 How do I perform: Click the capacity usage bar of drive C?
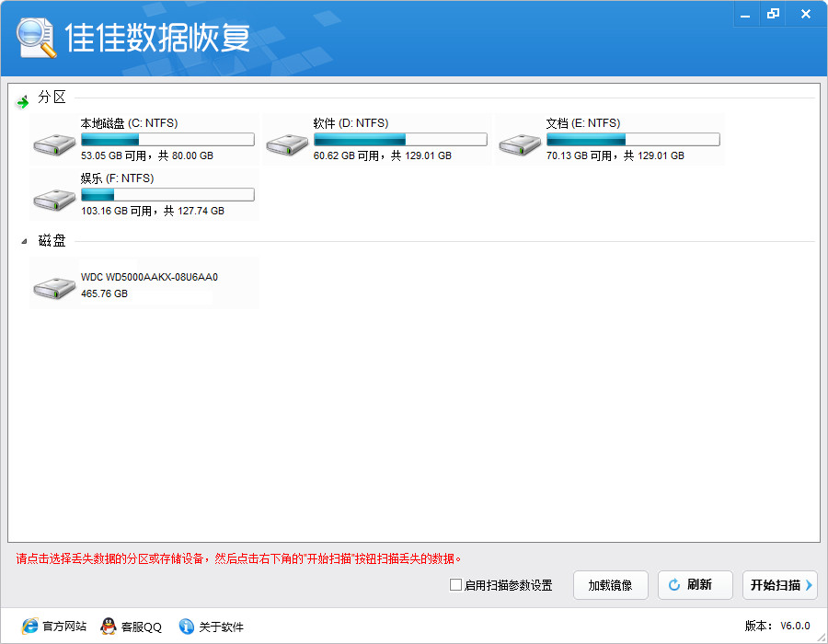(x=167, y=138)
